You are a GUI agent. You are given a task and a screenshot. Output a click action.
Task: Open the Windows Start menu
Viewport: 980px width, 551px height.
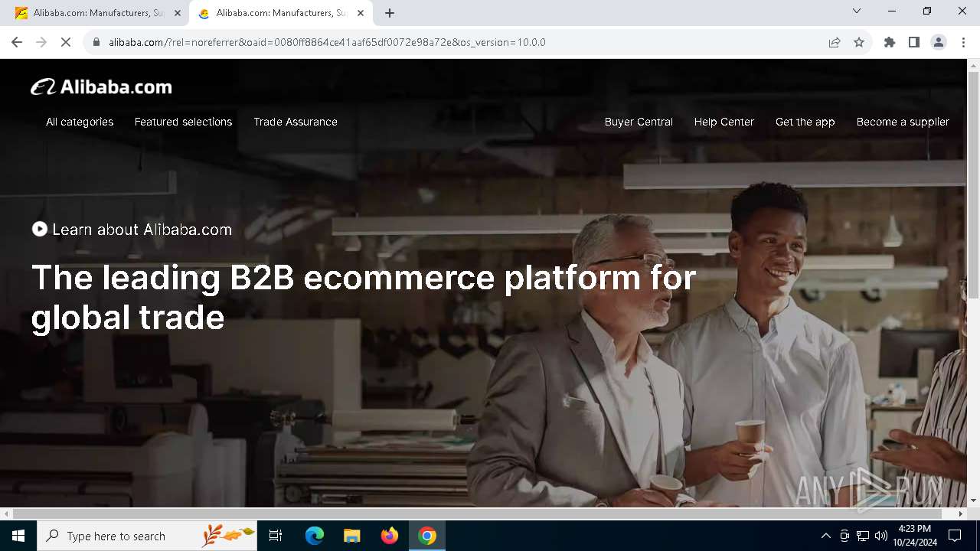pos(18,536)
